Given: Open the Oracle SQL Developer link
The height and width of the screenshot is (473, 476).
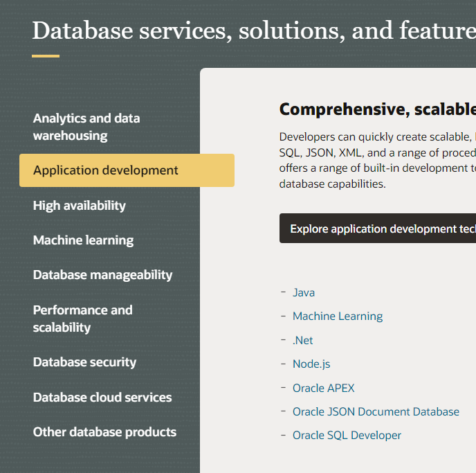Looking at the screenshot, I should coord(347,436).
